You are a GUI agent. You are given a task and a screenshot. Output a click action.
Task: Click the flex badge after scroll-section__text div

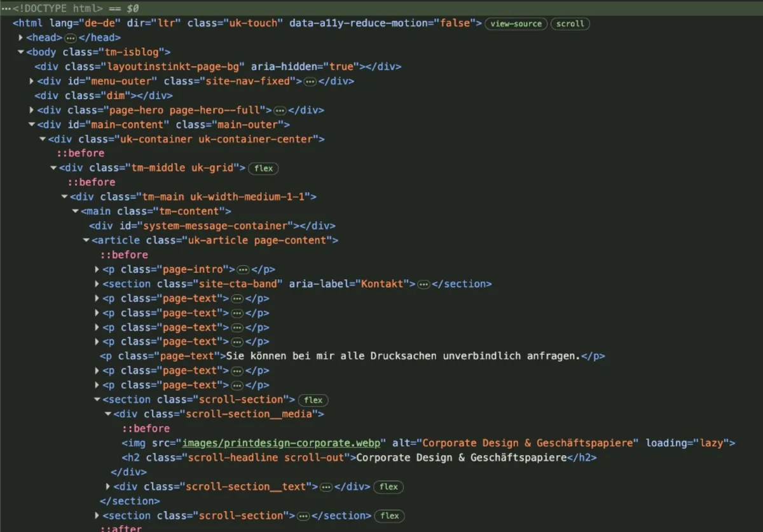click(388, 487)
